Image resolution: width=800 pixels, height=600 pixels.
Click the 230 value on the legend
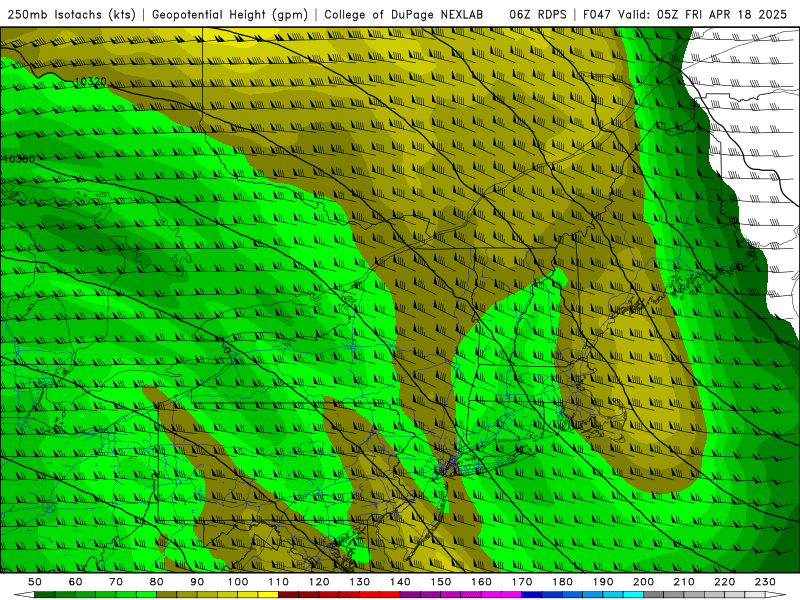[x=766, y=582]
